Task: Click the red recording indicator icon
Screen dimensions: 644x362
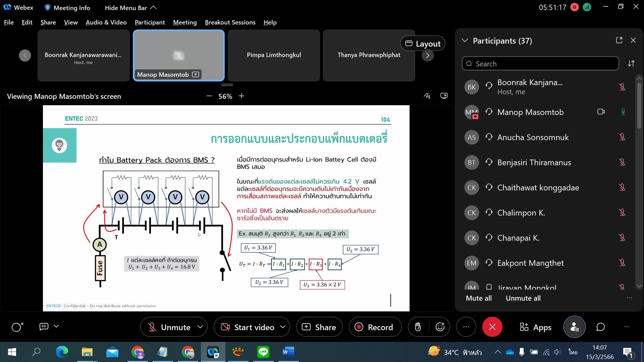Action: pos(575,7)
